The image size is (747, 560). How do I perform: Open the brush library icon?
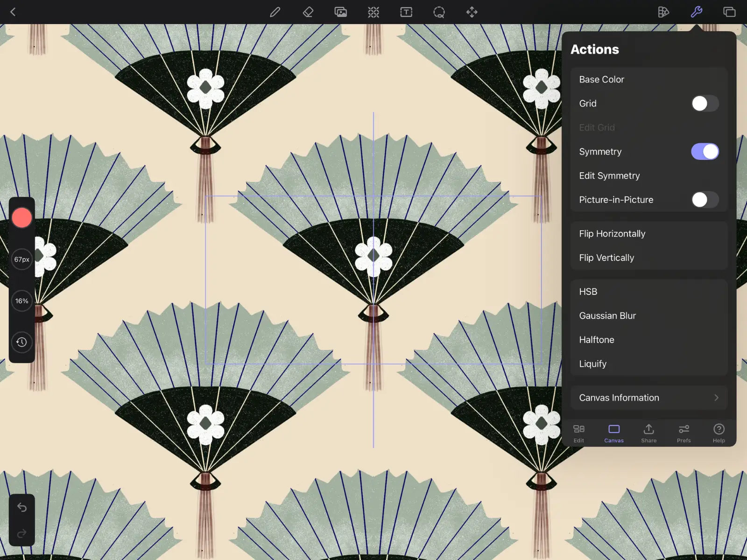663,12
